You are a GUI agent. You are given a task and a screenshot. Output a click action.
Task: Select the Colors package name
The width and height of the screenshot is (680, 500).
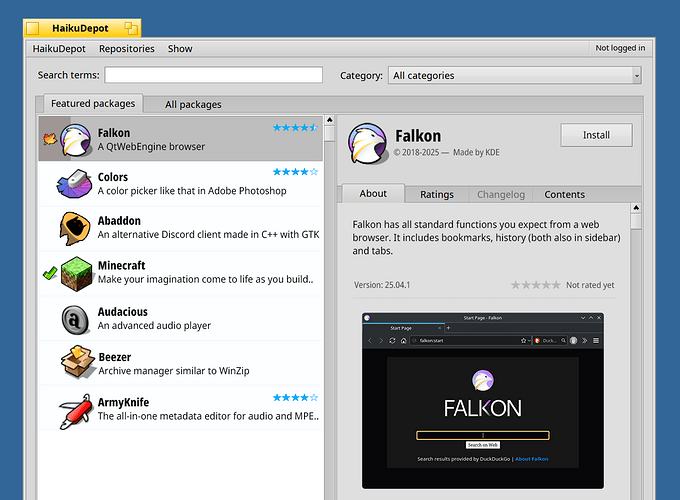113,177
